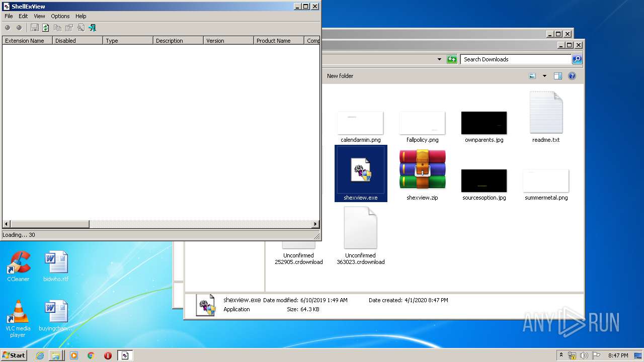This screenshot has width=644, height=362.
Task: Select the buyingchan... desktop document
Action: pos(56,315)
